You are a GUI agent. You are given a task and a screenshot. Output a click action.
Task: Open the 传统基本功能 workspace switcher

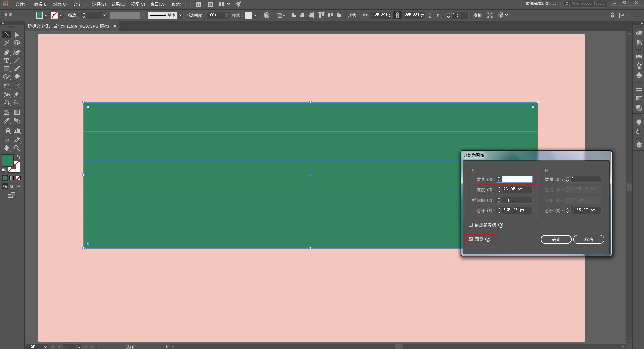(541, 4)
